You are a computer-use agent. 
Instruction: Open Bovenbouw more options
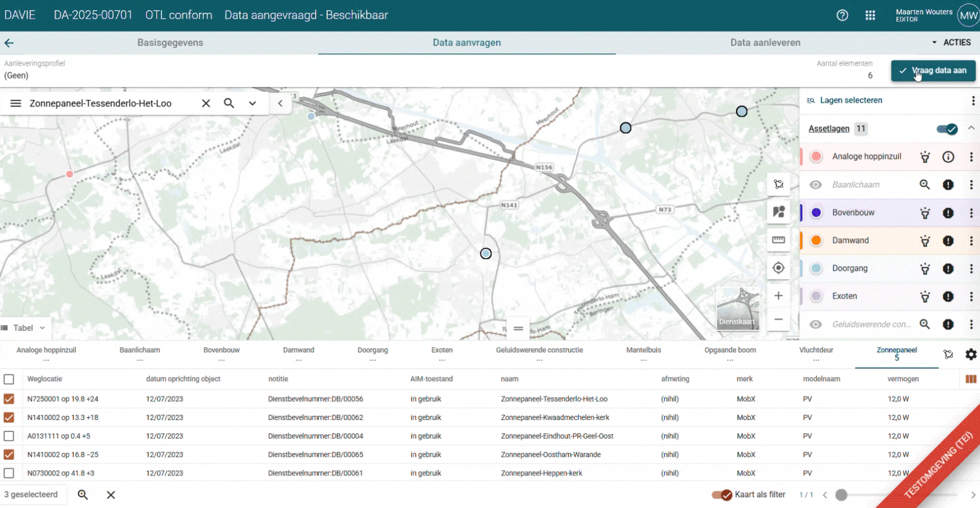[971, 213]
